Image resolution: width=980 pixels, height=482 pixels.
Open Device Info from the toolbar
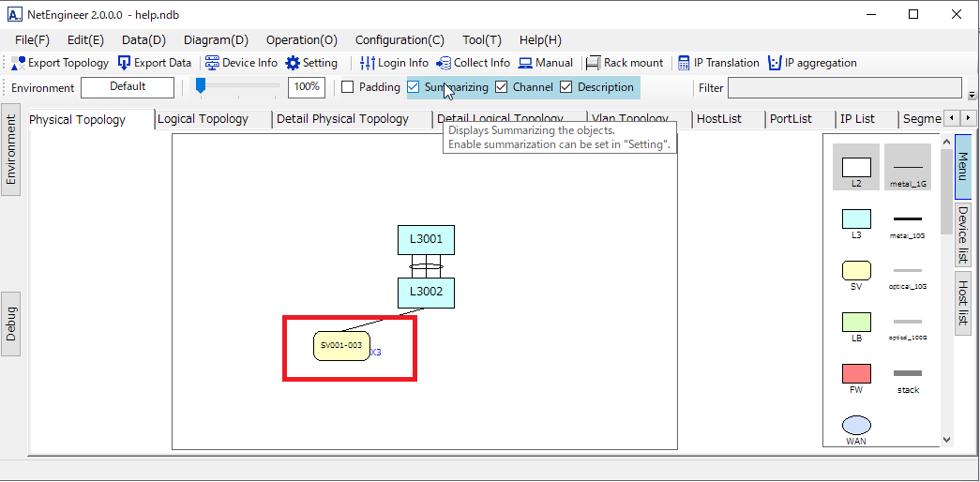pyautogui.click(x=212, y=63)
